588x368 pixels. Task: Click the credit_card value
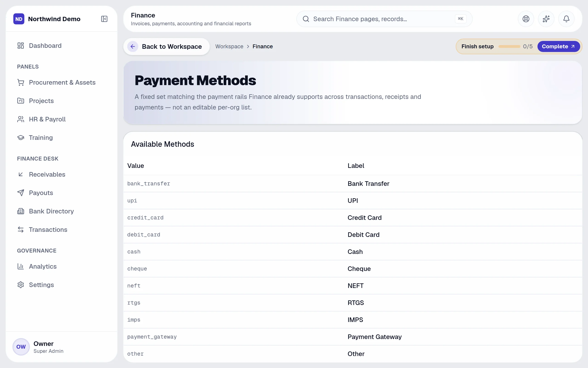[x=145, y=218]
